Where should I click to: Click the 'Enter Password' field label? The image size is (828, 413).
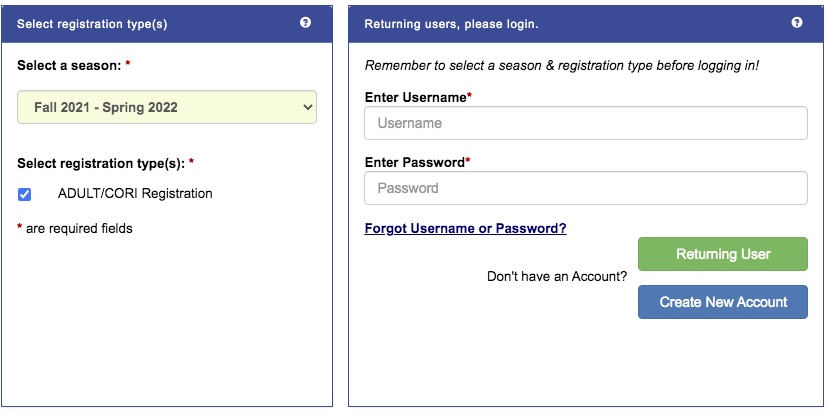pos(417,163)
